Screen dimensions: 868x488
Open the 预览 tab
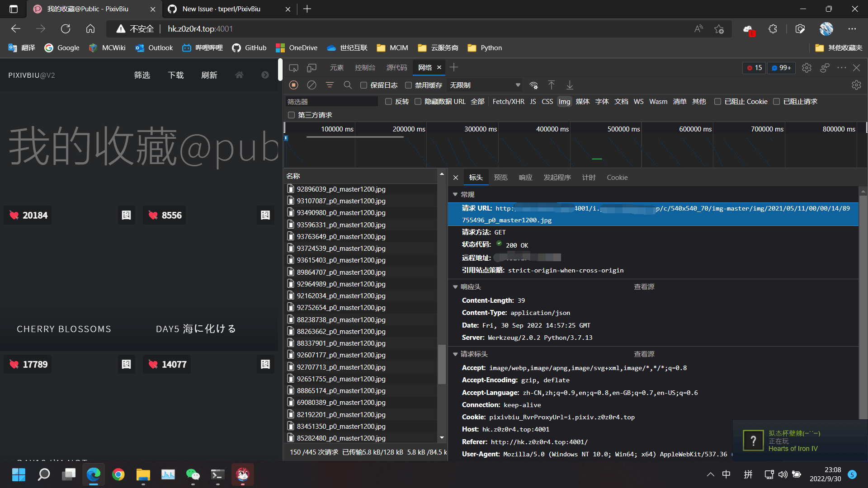pyautogui.click(x=500, y=178)
